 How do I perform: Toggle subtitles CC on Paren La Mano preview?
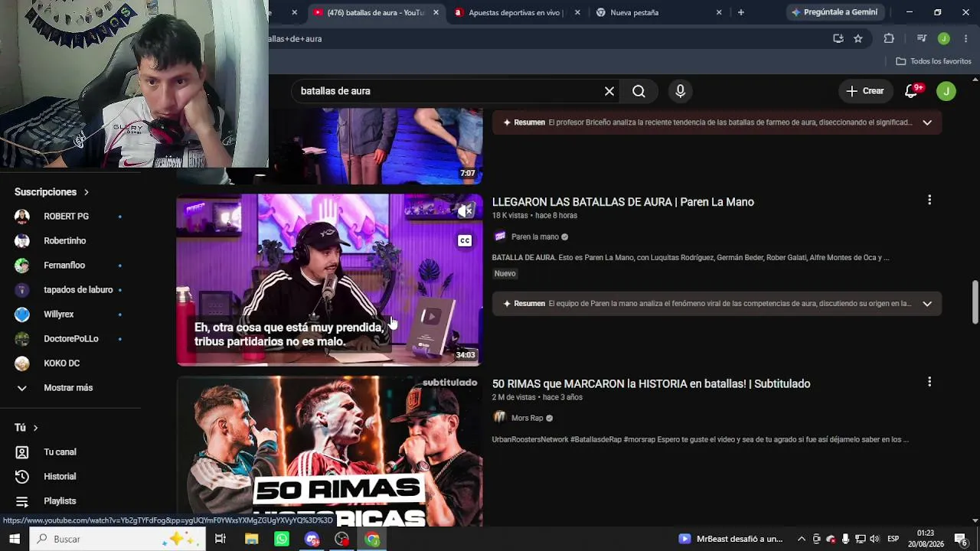pos(465,240)
